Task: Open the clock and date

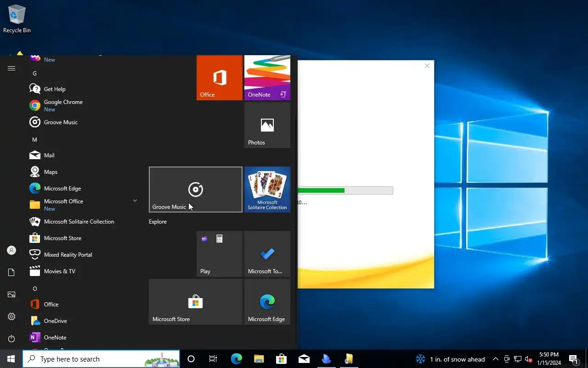Action: tap(549, 359)
